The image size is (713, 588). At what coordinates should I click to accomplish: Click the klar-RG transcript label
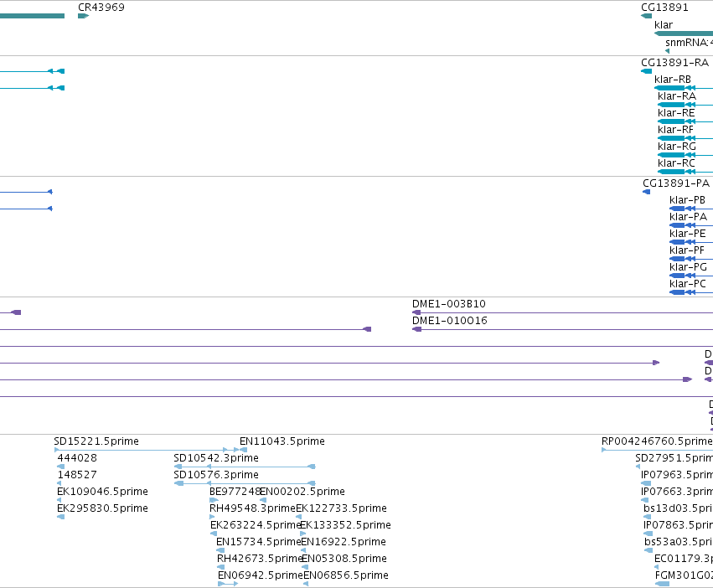tap(677, 147)
